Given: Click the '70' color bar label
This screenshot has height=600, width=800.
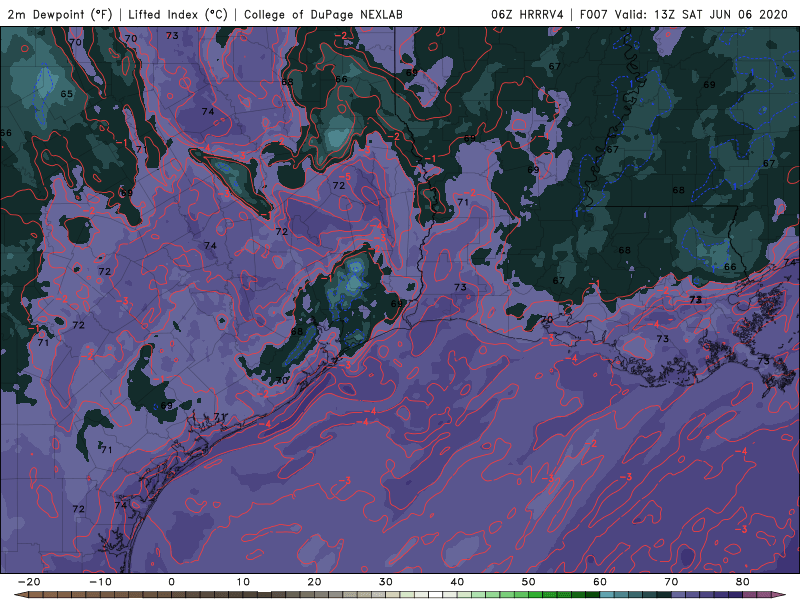Looking at the screenshot, I should pos(671,582).
